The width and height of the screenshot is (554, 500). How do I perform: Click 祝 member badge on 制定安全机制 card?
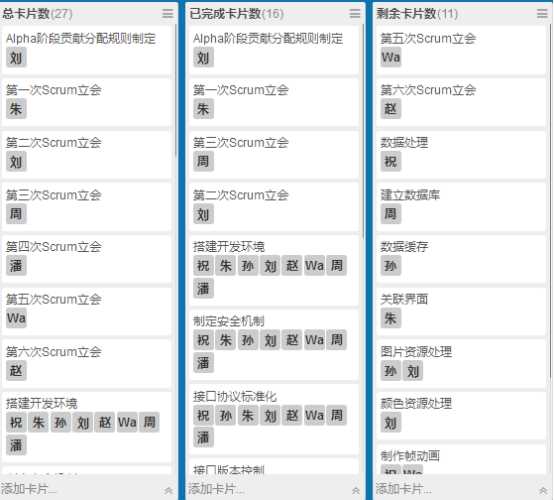[x=204, y=340]
